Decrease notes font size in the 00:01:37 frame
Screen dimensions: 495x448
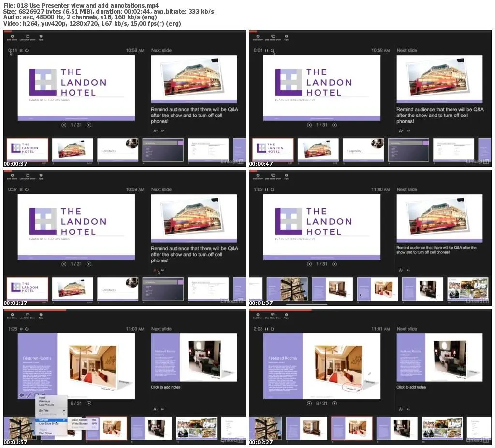point(408,270)
